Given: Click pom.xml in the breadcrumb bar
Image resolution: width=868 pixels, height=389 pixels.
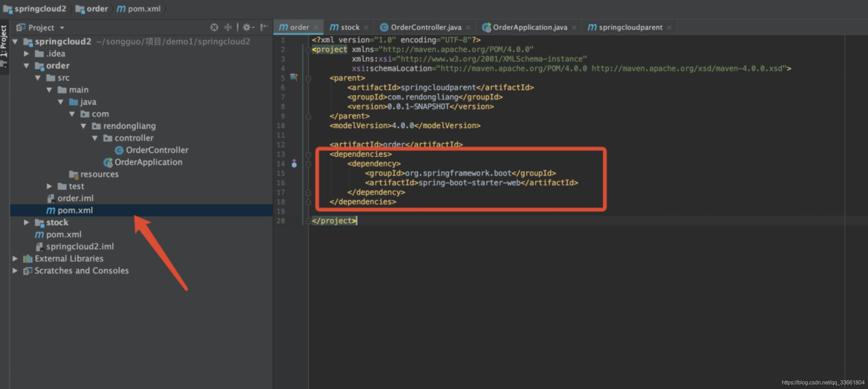Looking at the screenshot, I should point(139,9).
